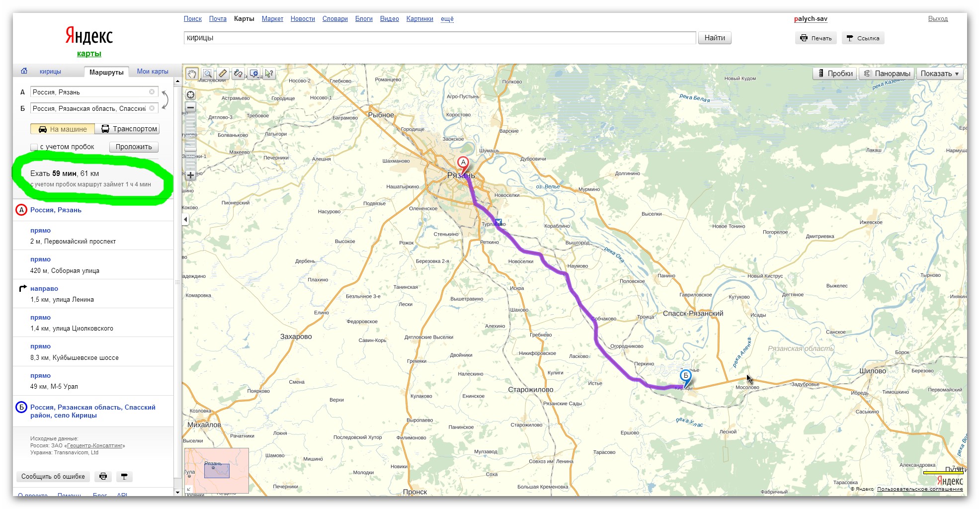This screenshot has height=509, width=980.
Task: Zoom in with the plus button
Action: [x=190, y=175]
